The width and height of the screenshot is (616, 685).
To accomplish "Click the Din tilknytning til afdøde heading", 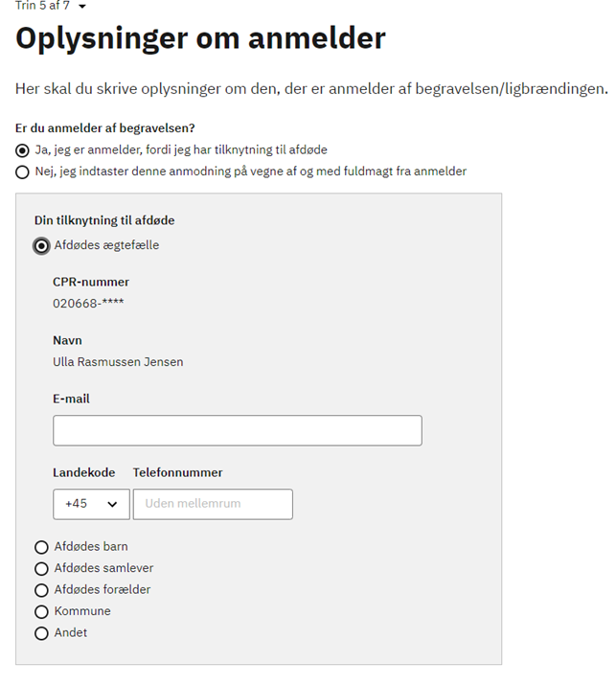I will pyautogui.click(x=104, y=220).
